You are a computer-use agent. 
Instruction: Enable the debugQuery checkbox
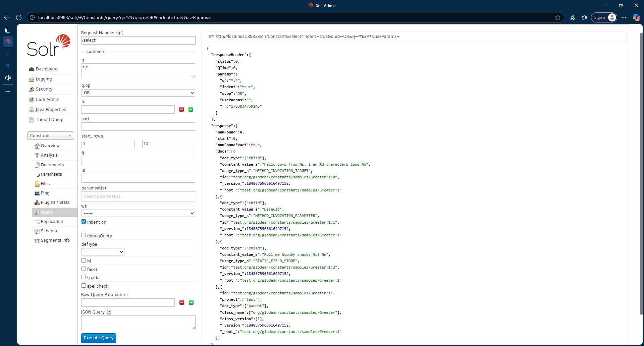tap(84, 235)
